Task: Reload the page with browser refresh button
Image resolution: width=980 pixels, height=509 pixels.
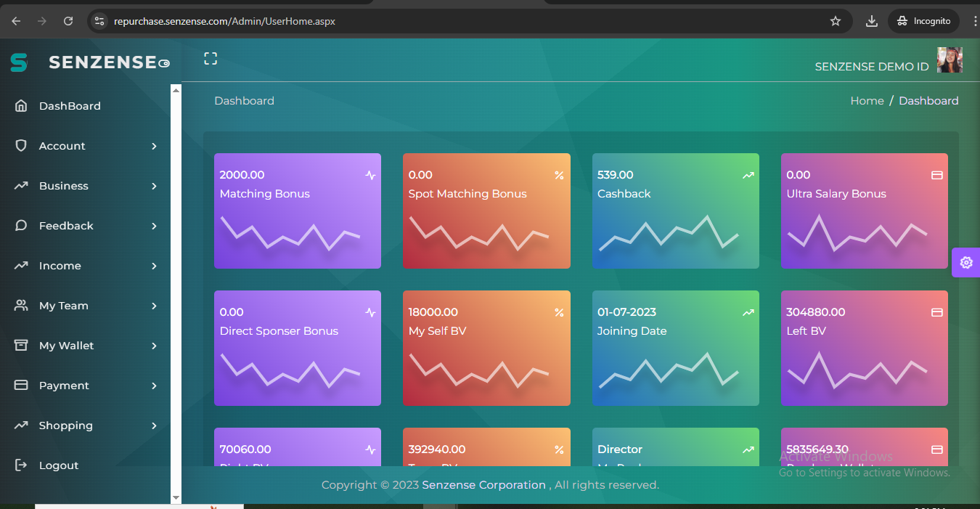Action: pyautogui.click(x=68, y=21)
